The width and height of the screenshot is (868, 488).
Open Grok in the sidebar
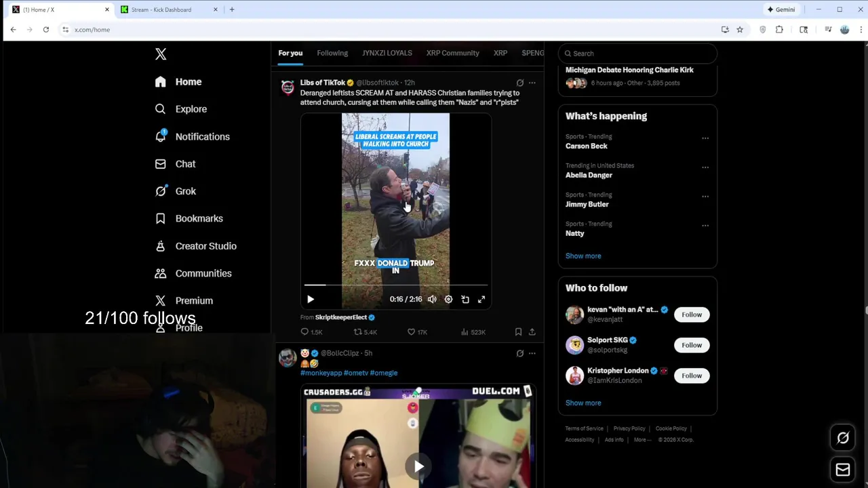coord(175,191)
